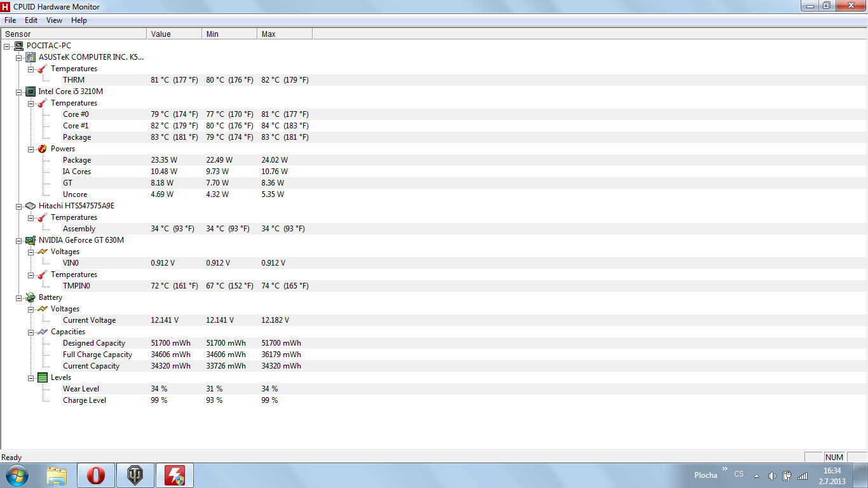Select the IA Cores power row
The image size is (868, 488).
434,172
